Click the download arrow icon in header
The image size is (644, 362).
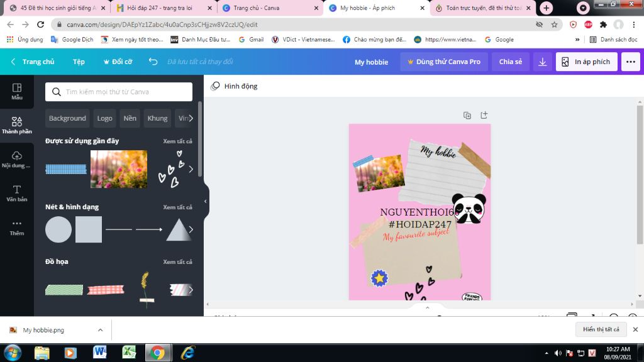pyautogui.click(x=543, y=62)
